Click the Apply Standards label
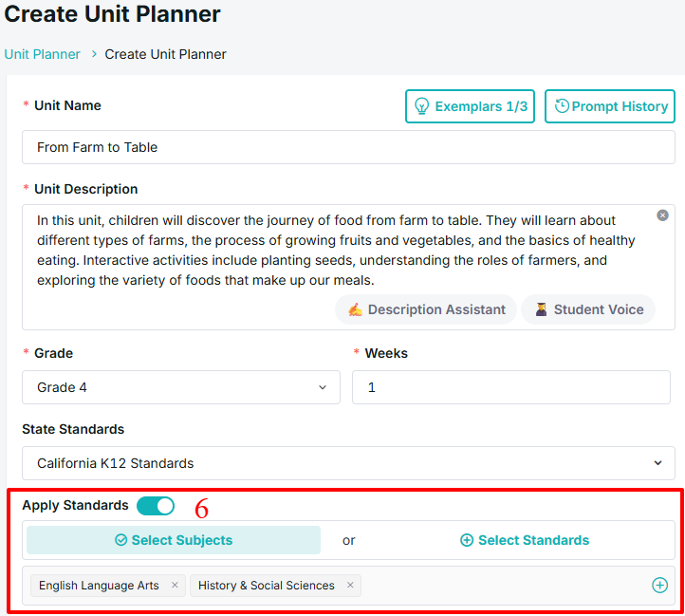685x616 pixels. click(75, 505)
